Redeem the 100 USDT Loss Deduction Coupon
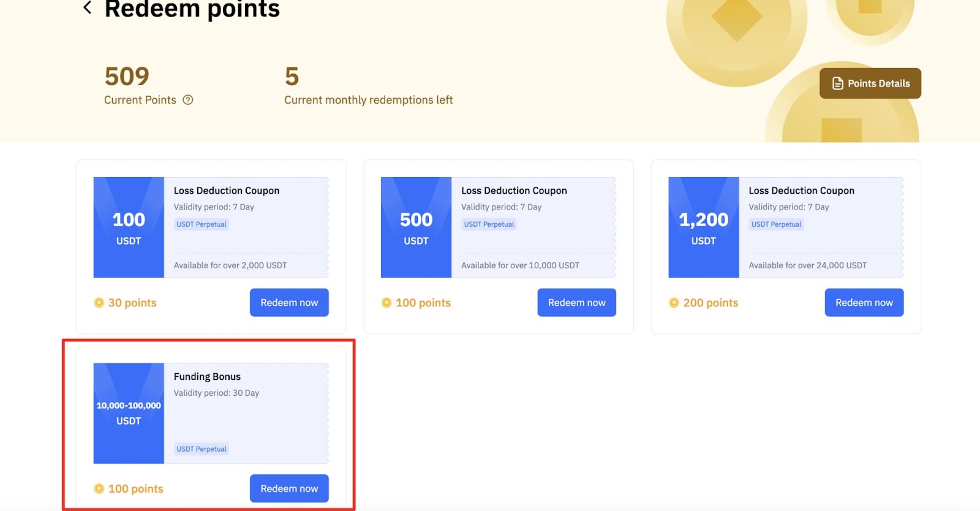 tap(289, 303)
